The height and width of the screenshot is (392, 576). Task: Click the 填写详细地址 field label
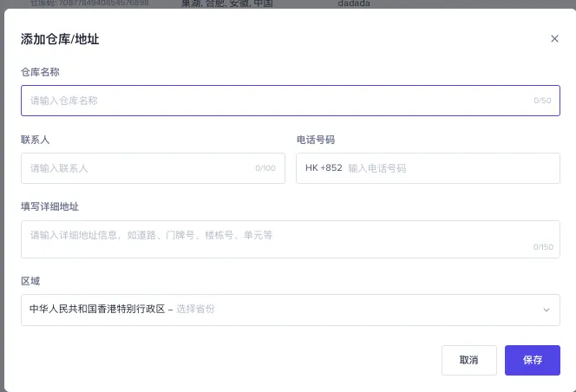(50, 206)
